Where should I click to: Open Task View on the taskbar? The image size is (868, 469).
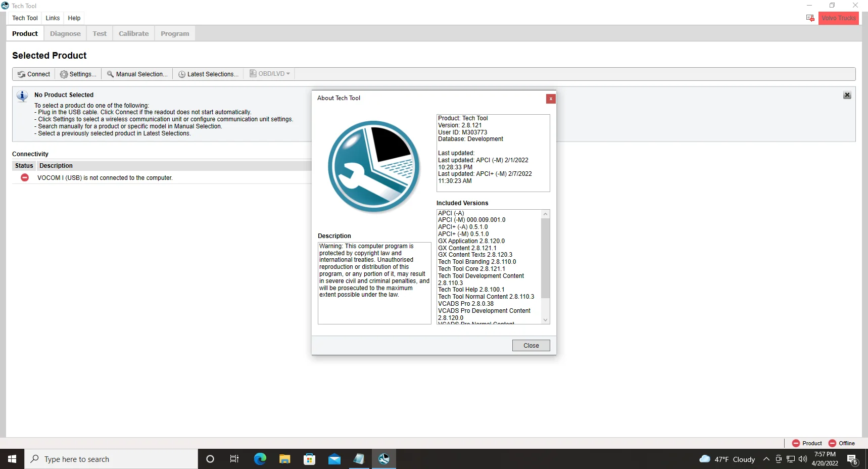click(234, 459)
